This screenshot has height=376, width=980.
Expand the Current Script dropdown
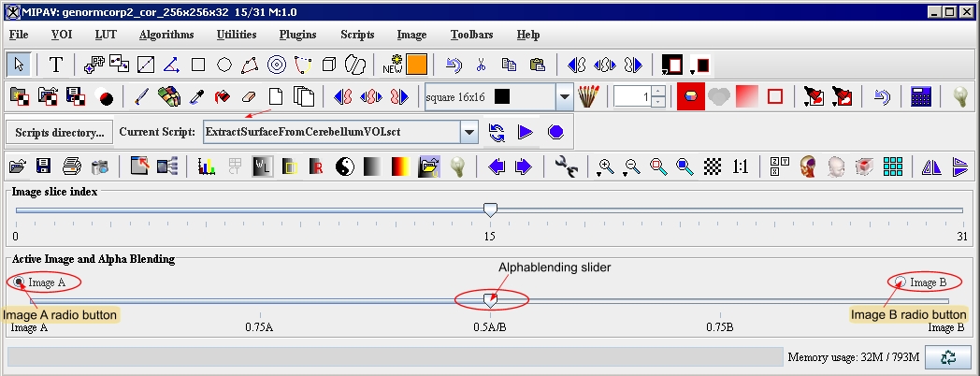tap(469, 132)
